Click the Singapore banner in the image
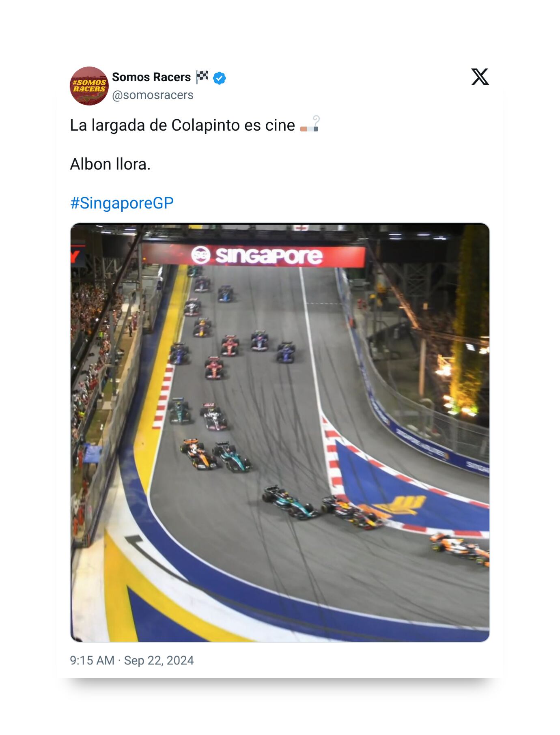This screenshot has height=735, width=560. point(254,255)
